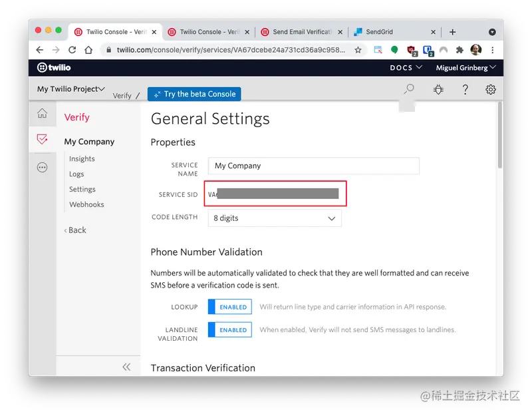The height and width of the screenshot is (414, 532).
Task: Open Settings in Verify sidebar
Action: [82, 189]
